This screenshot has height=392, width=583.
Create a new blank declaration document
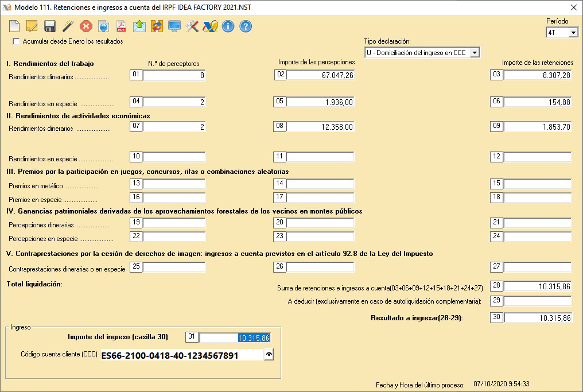[x=14, y=26]
